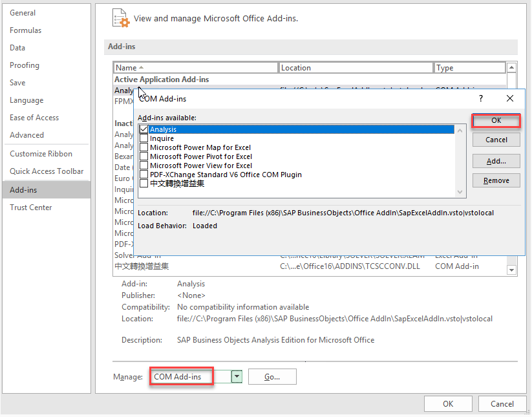
Task: Click the Office Add-ins gear icon
Action: pyautogui.click(x=120, y=18)
